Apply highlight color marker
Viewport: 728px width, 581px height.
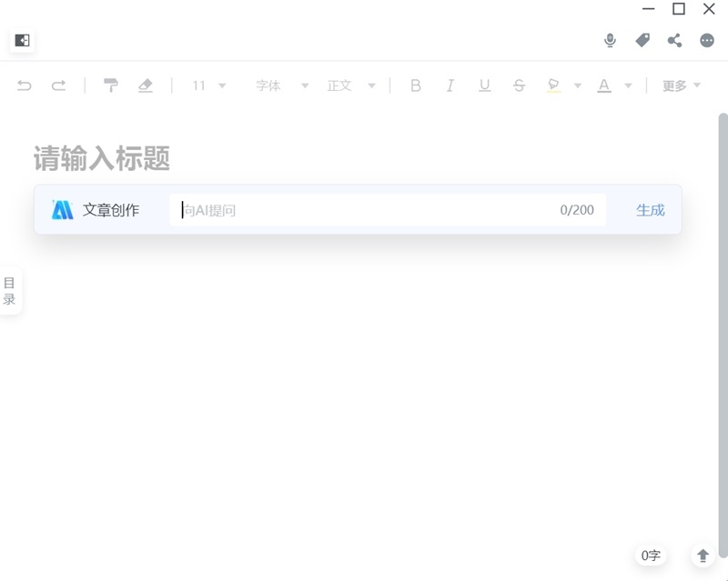[553, 85]
